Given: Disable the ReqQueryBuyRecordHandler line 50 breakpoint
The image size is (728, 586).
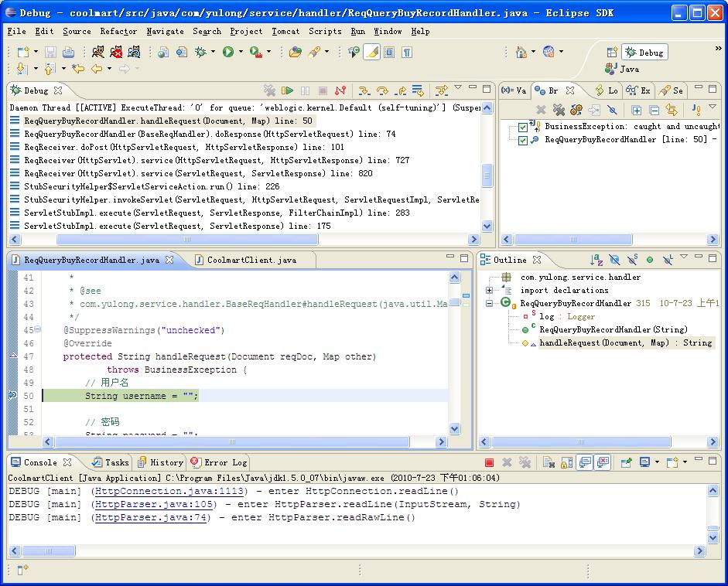Looking at the screenshot, I should 523,140.
